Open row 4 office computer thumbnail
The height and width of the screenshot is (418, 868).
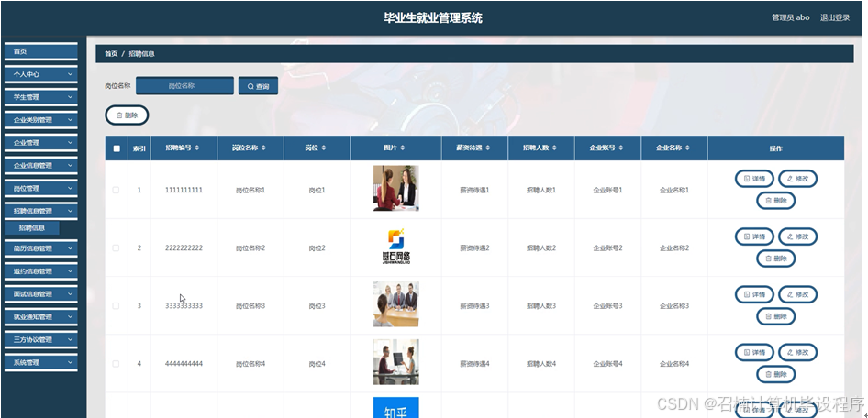(x=395, y=362)
